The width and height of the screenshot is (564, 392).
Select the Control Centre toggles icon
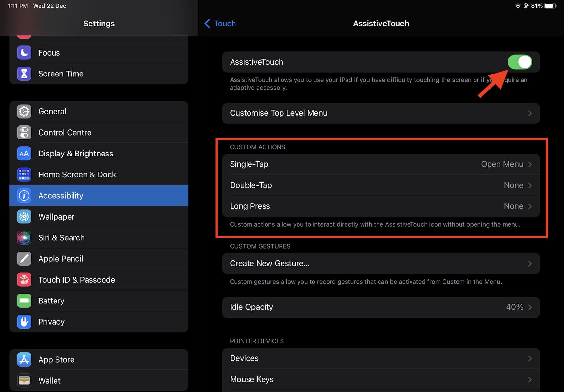click(x=24, y=133)
